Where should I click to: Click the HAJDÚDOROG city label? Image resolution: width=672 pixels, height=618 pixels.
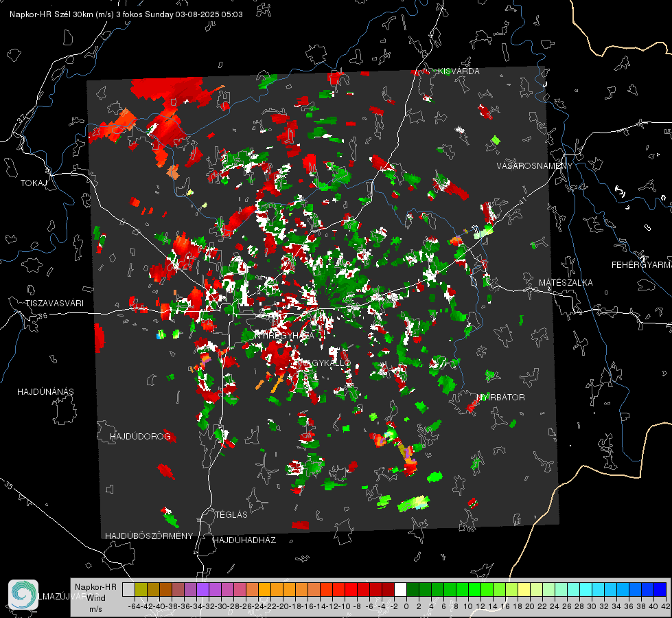[140, 437]
